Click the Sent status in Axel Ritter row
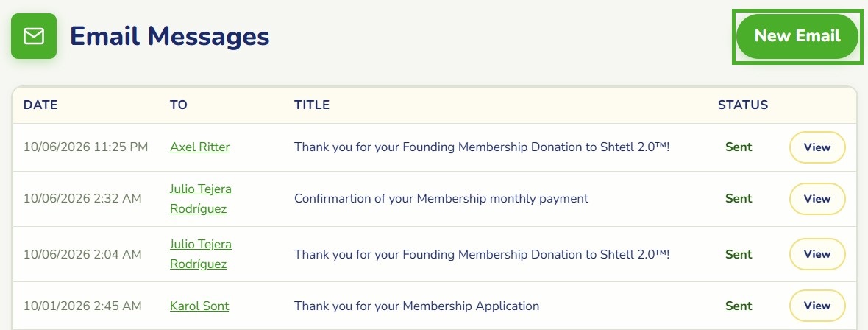 (739, 147)
